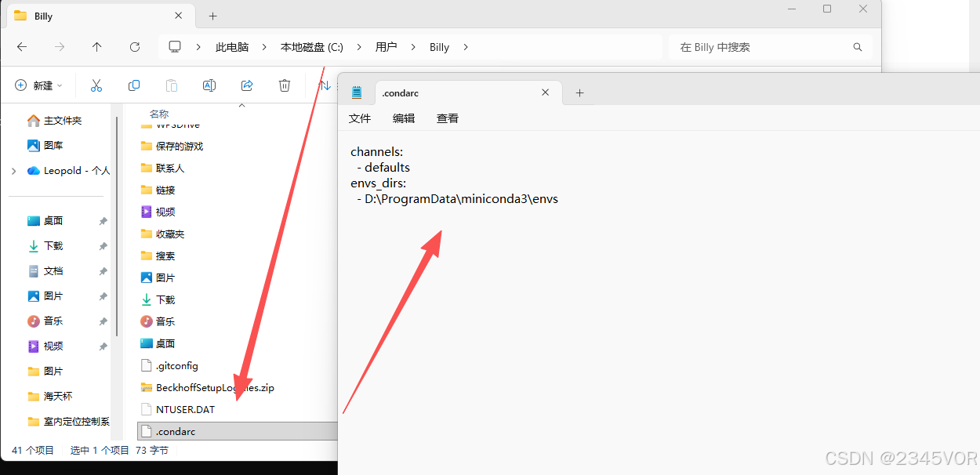Click the 名称 column header

coord(159,114)
